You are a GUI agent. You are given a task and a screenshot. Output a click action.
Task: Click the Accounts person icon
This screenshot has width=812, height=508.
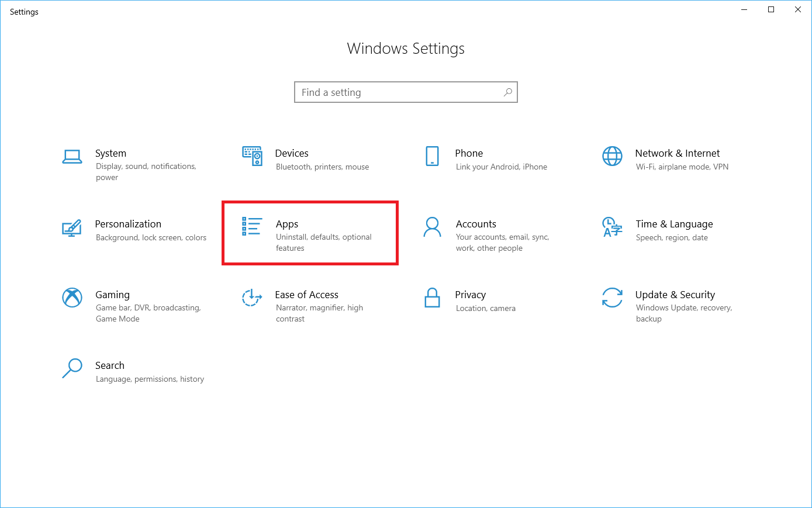pos(432,227)
